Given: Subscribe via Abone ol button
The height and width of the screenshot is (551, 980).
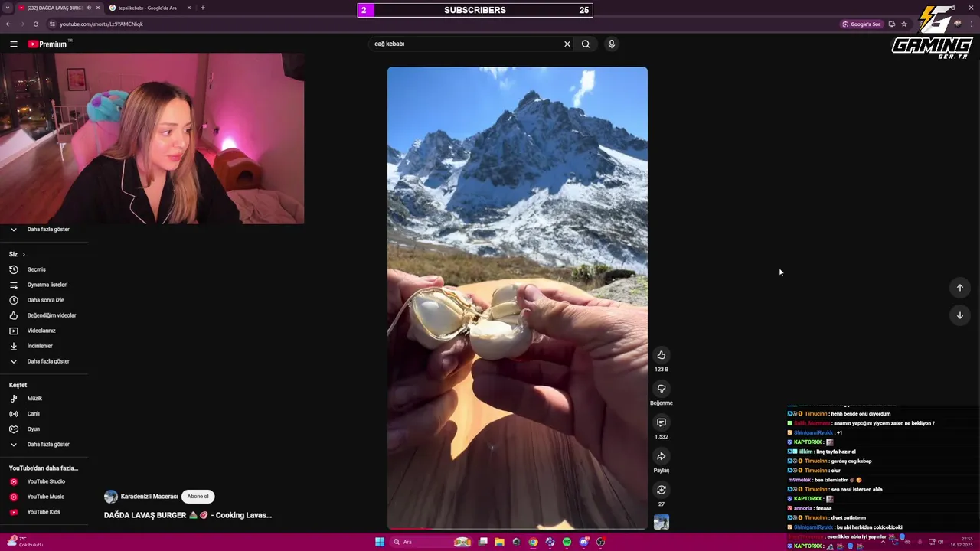Looking at the screenshot, I should tap(198, 497).
